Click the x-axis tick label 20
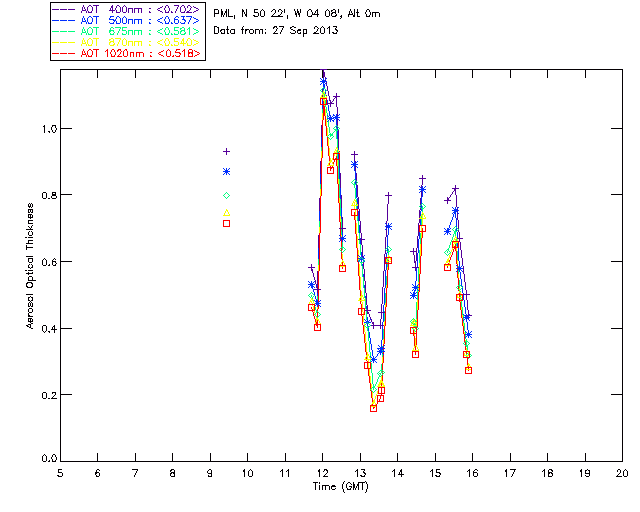This screenshot has height=512, width=640. point(622,472)
